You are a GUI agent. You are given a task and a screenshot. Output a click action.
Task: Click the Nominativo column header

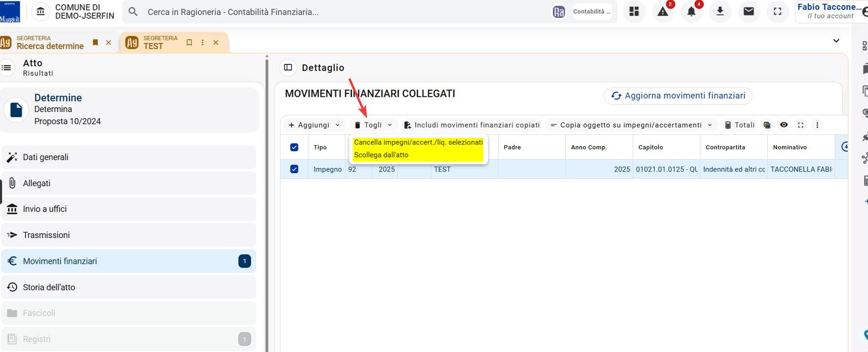point(801,147)
